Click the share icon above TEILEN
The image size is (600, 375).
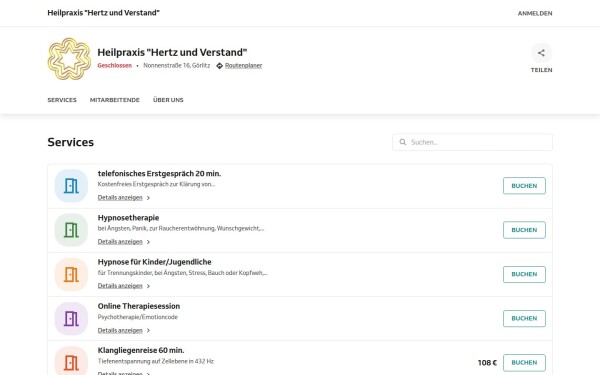coord(541,53)
